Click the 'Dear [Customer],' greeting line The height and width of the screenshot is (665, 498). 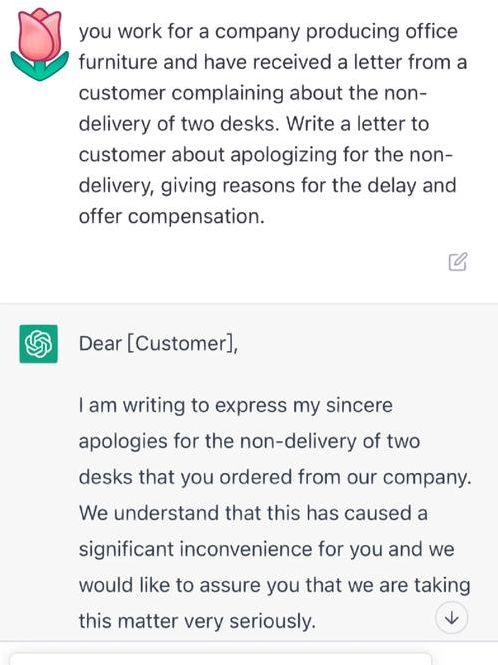click(158, 344)
